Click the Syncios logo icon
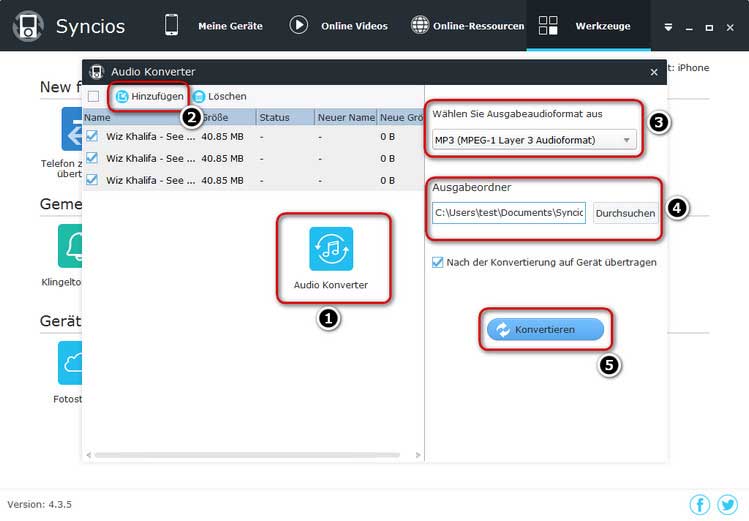Viewport: 749px width, 521px height. (x=26, y=26)
